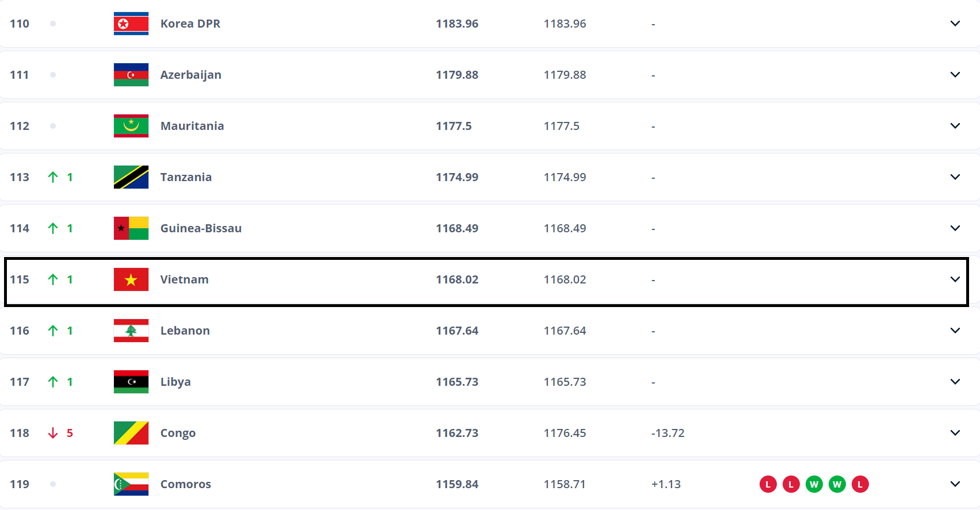Viewport: 980px width, 510px height.
Task: Click the Congo flag icon
Action: (131, 433)
